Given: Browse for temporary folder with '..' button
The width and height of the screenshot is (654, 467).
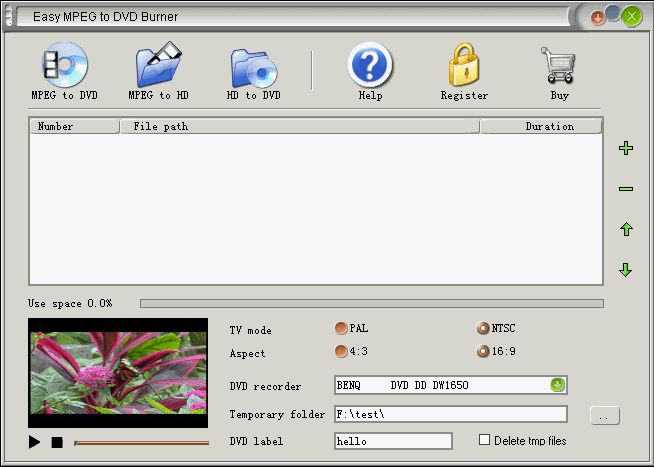Looking at the screenshot, I should click(x=605, y=415).
